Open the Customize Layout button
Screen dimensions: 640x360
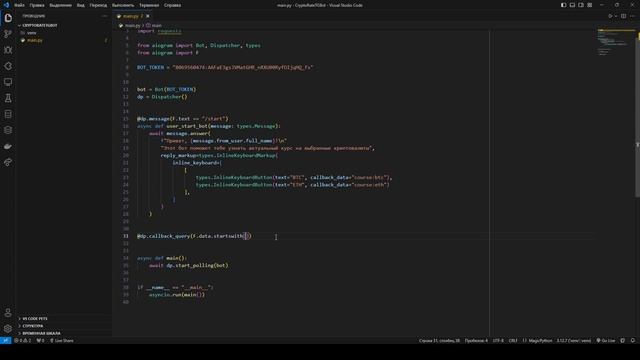[590, 5]
